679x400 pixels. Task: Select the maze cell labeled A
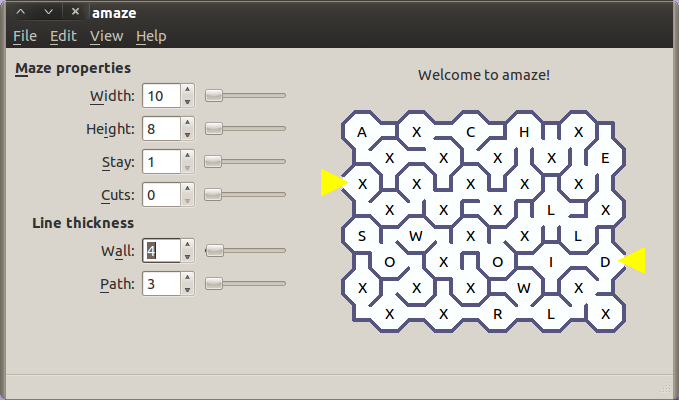(x=362, y=132)
